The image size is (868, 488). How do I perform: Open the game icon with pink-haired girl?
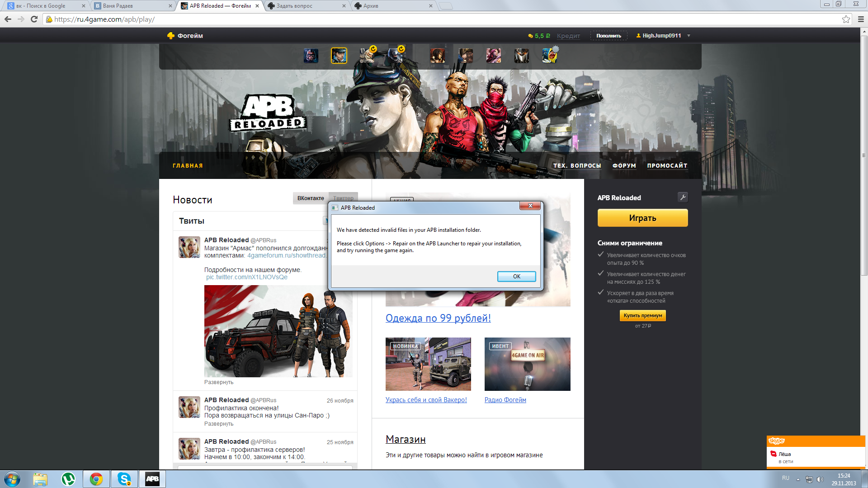(x=493, y=56)
